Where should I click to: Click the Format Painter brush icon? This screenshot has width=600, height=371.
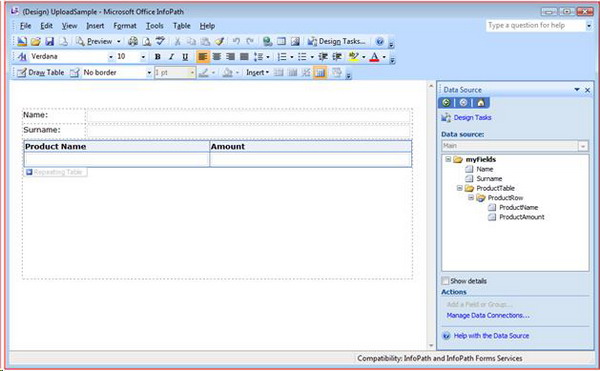[219, 41]
